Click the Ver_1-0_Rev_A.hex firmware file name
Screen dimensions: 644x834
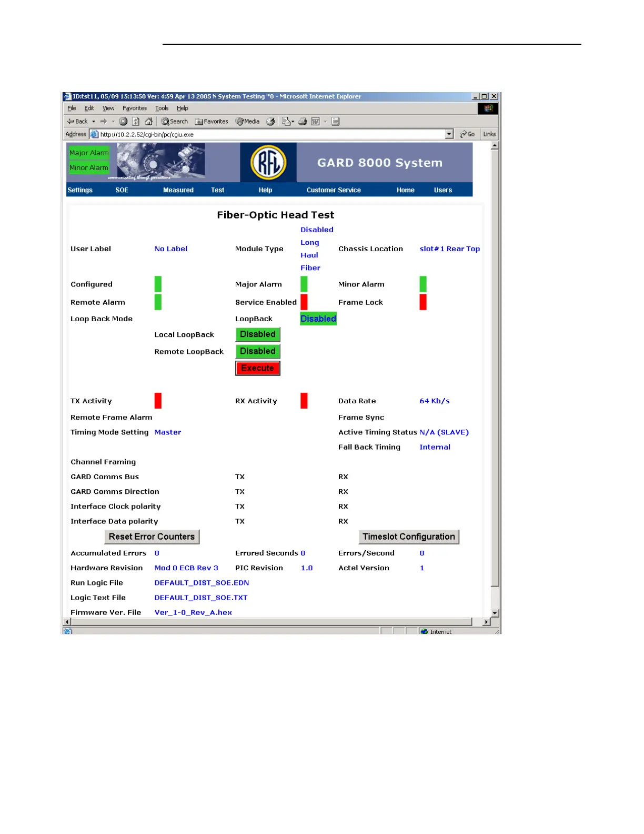pyautogui.click(x=193, y=612)
